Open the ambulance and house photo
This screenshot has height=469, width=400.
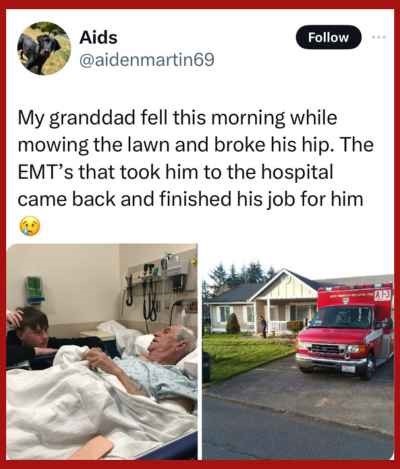click(x=298, y=352)
